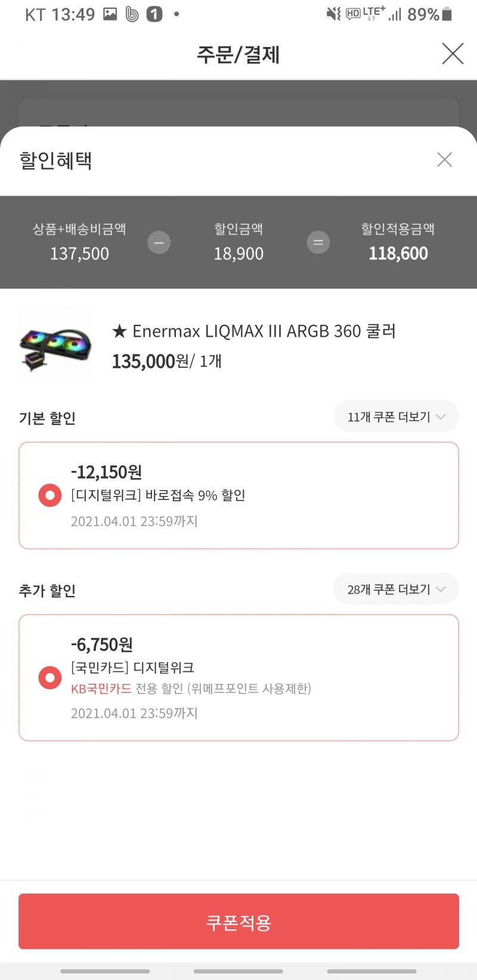Tap the numbered 1 notification icon

pos(154,14)
